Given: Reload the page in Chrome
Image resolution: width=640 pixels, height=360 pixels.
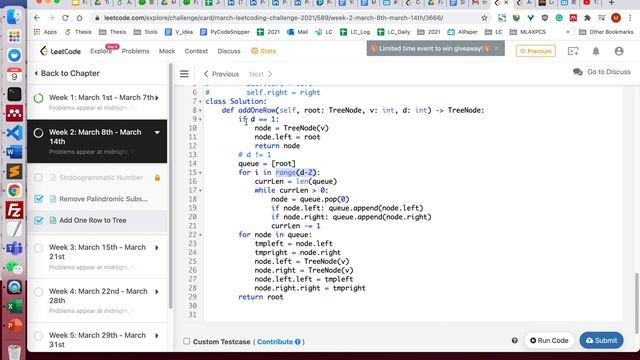Looking at the screenshot, I should 65,18.
